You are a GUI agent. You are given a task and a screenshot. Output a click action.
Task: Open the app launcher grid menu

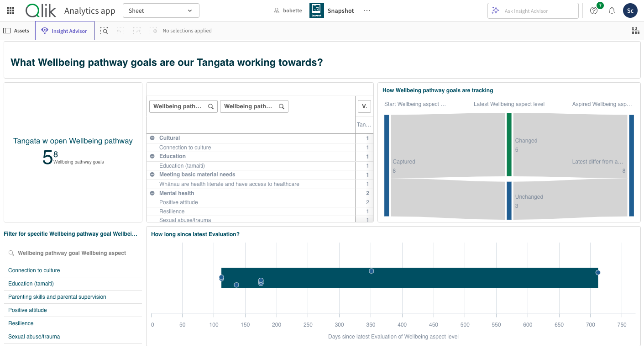click(10, 11)
